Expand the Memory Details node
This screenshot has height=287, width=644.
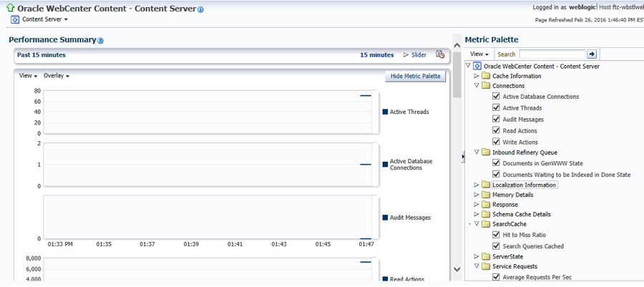[x=477, y=195]
